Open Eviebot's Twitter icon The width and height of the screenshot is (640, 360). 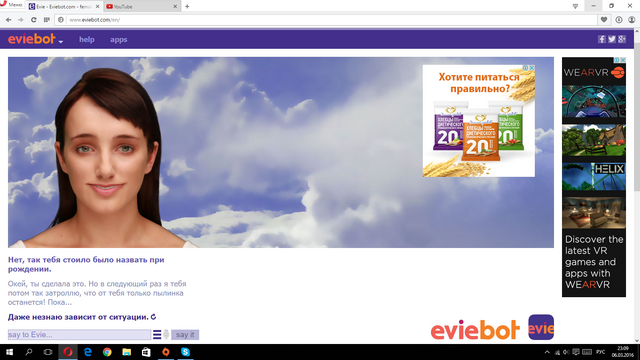click(x=611, y=39)
